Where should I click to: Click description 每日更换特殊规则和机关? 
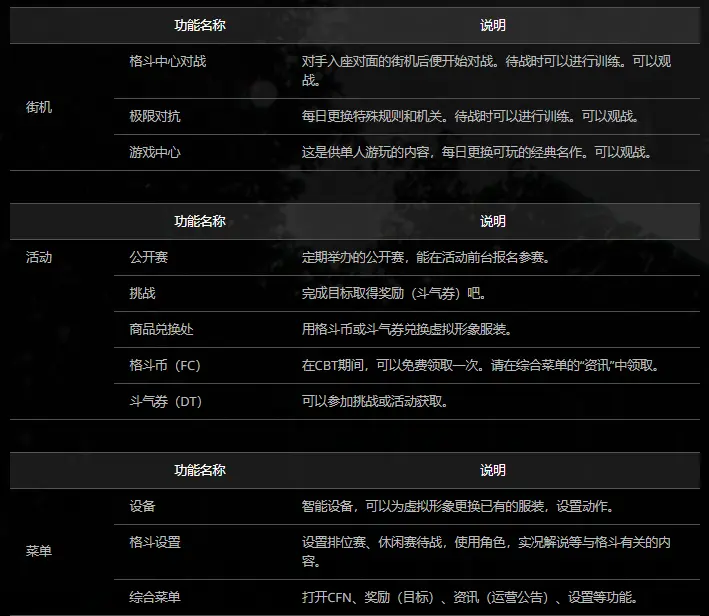(471, 116)
